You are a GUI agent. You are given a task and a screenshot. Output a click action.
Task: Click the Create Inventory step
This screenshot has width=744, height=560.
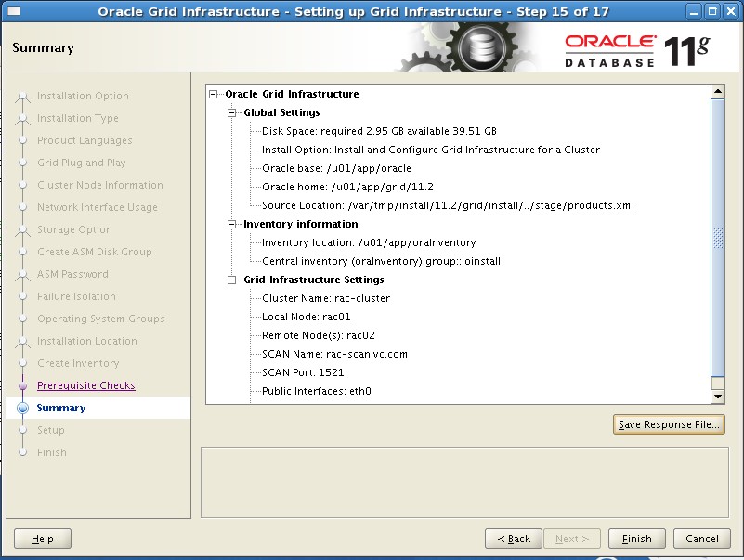click(x=78, y=363)
